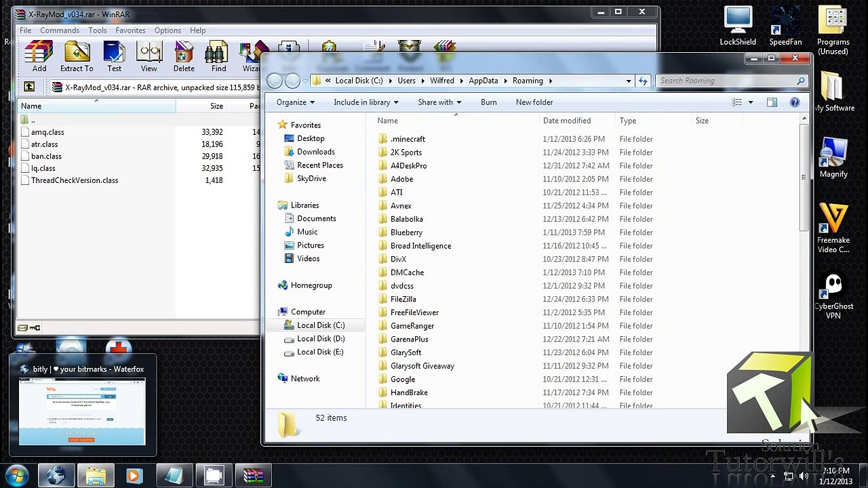Click the Find icon in WinRAR toolbar
The height and width of the screenshot is (488, 868).
pos(218,57)
